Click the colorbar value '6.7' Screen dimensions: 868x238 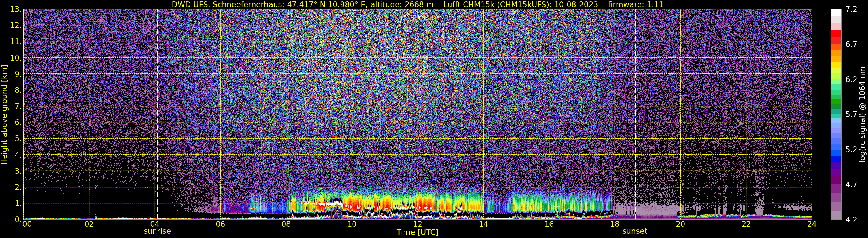point(851,44)
